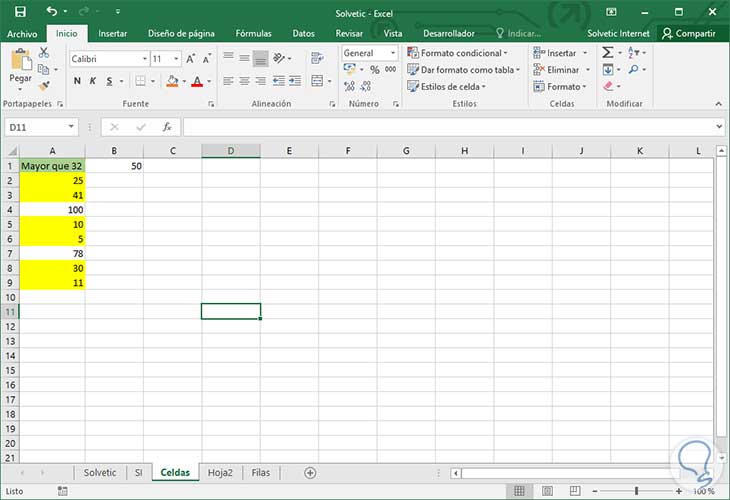Merge and center cells
Image resolution: width=730 pixels, height=500 pixels.
click(x=317, y=81)
